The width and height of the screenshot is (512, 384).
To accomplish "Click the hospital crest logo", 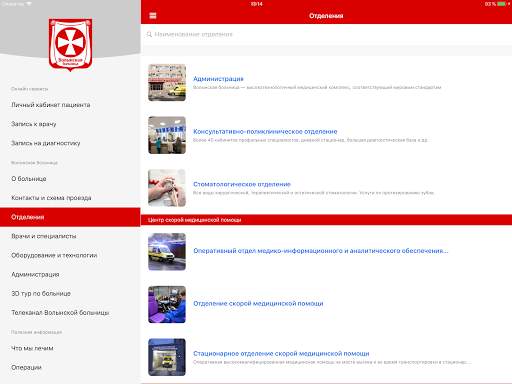I will [70, 45].
